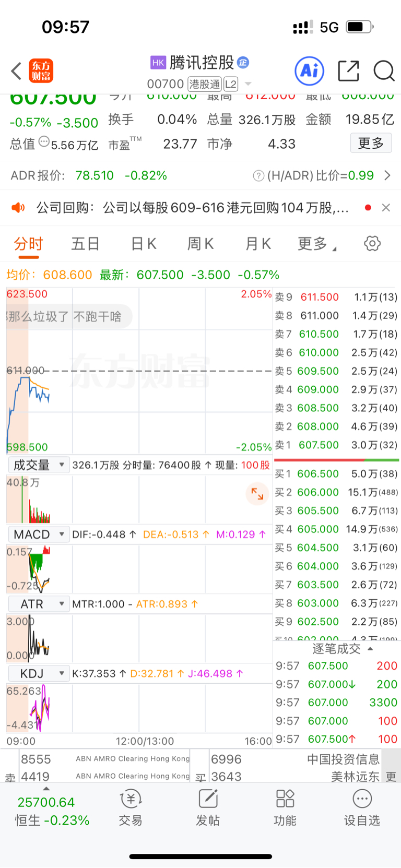Expand the 逐笔成交 list selector
This screenshot has height=868, width=401.
[x=343, y=649]
